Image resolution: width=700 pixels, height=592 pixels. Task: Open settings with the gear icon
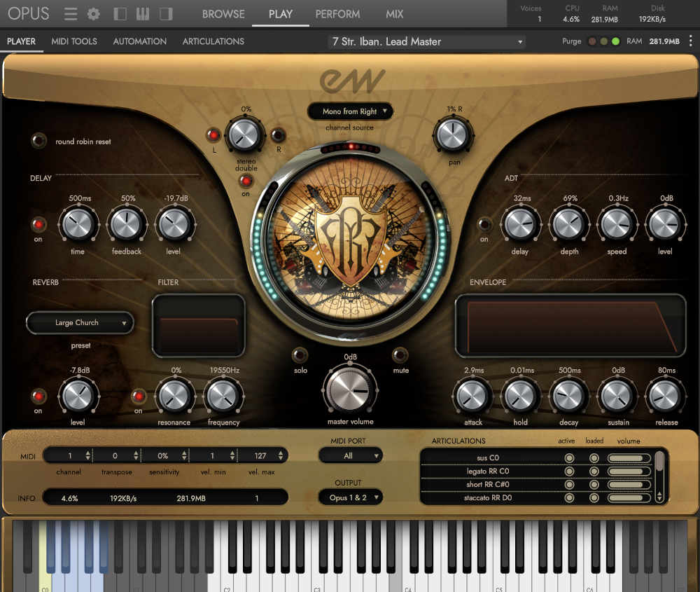pyautogui.click(x=93, y=14)
